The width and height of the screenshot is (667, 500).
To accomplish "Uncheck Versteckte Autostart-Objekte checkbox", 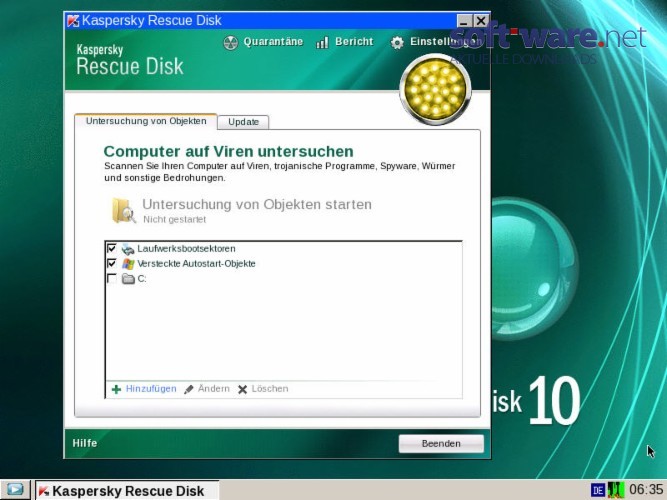I will coord(112,263).
